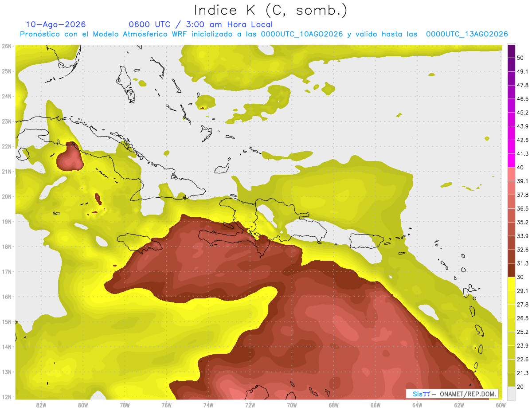532x411 pixels.
Task: Select the legend value "36.5"
Action: [523, 208]
